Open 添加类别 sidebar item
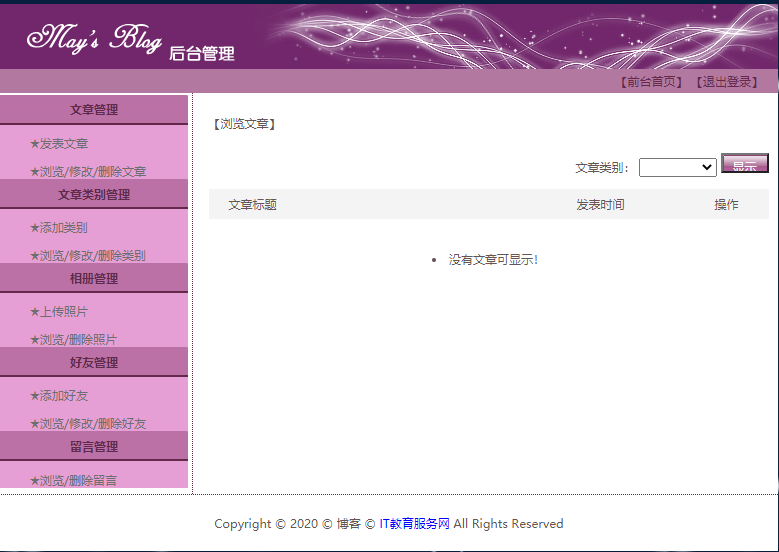Image resolution: width=779 pixels, height=552 pixels. point(59,228)
